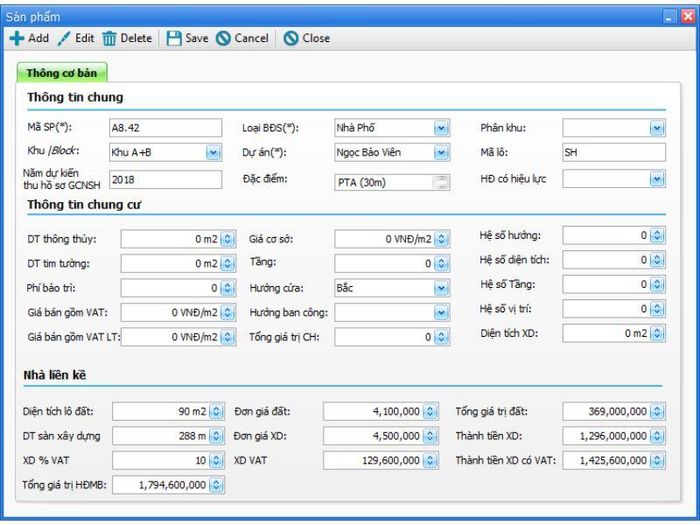700x525 pixels.
Task: Open the HĐ có hiệu lực dropdown
Action: tap(657, 179)
